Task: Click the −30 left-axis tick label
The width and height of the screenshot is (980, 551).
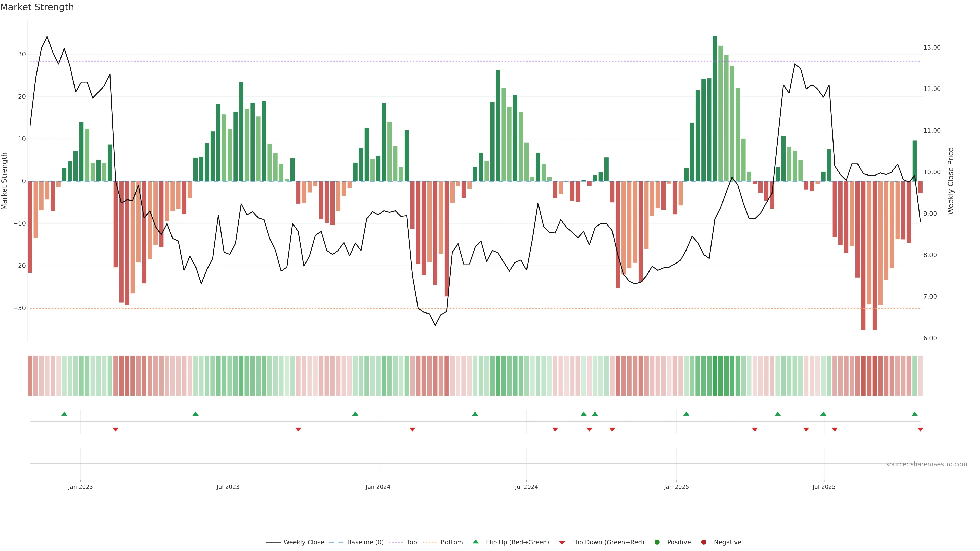Action: coord(19,308)
